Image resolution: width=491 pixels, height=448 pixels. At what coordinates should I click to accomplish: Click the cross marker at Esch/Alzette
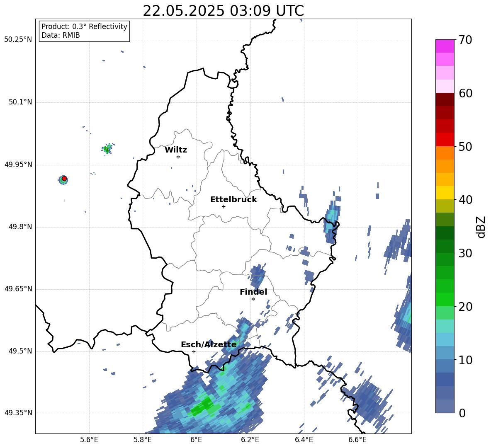194,351
